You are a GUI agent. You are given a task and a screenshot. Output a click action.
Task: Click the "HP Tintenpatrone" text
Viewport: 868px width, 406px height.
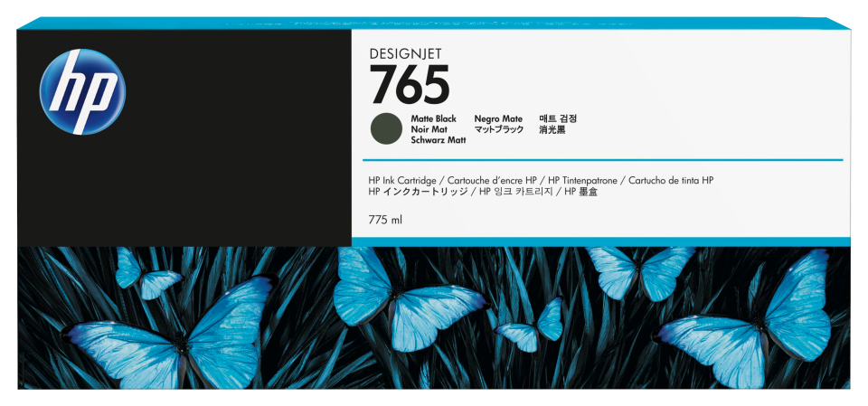584,181
